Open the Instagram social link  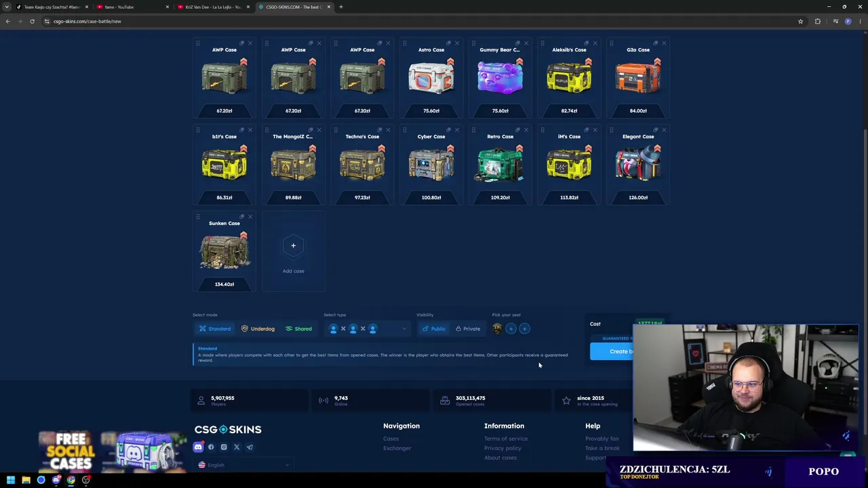click(224, 447)
